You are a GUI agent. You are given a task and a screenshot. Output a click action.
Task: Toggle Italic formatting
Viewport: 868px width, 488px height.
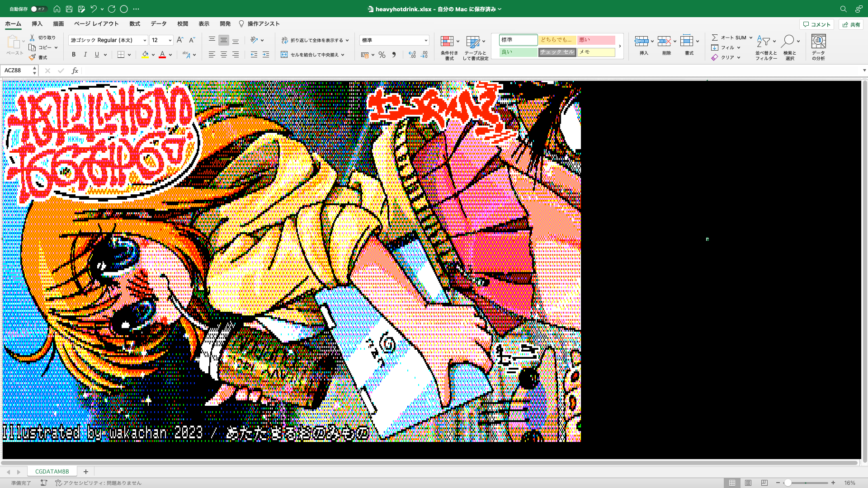pyautogui.click(x=85, y=55)
